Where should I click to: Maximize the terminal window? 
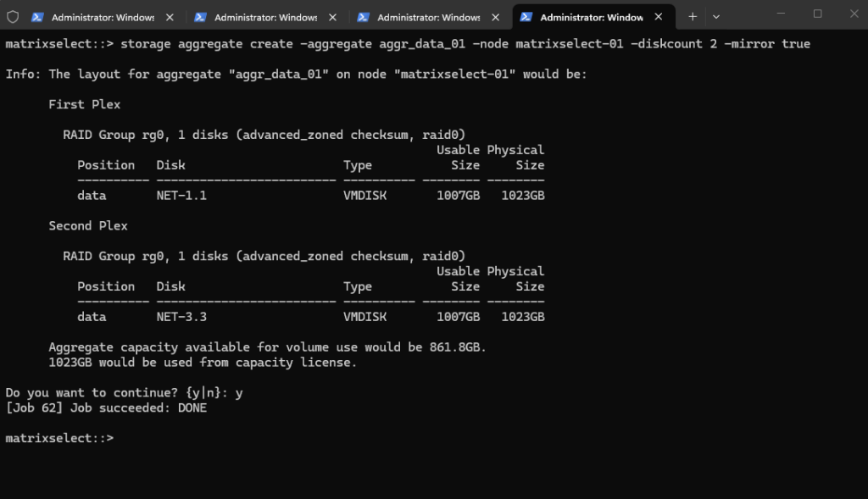click(817, 14)
